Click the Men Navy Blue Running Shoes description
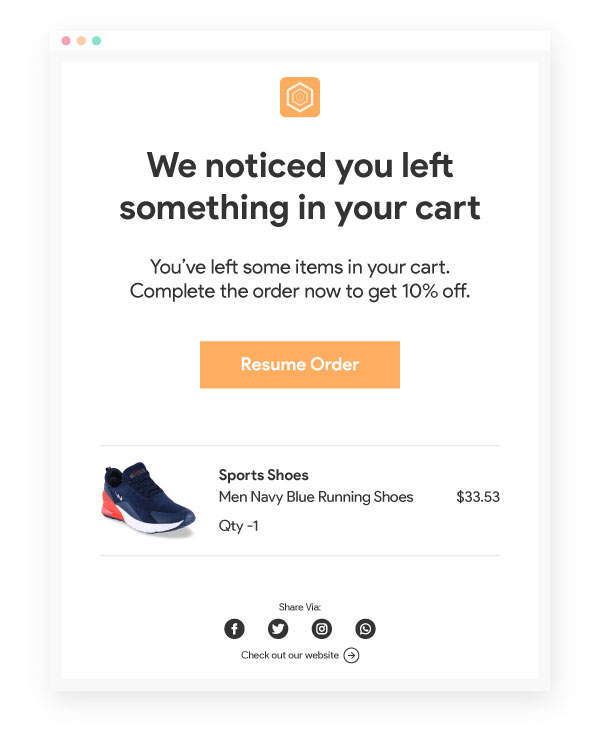 pyautogui.click(x=316, y=497)
